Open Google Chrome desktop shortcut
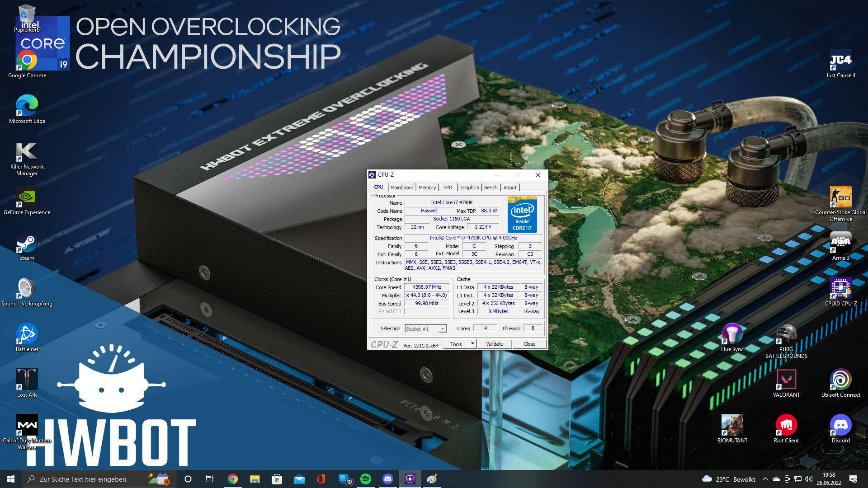The image size is (868, 488). [x=27, y=64]
